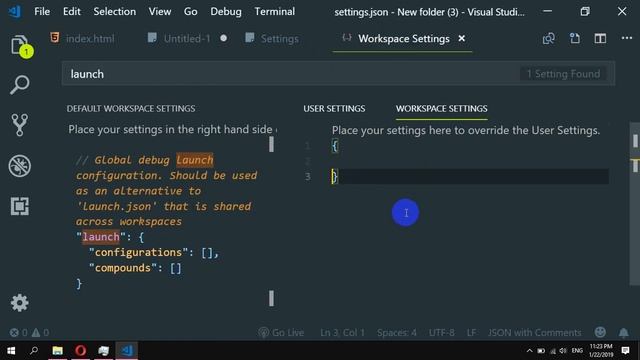Open the Go menu
640x360 pixels.
tap(190, 11)
